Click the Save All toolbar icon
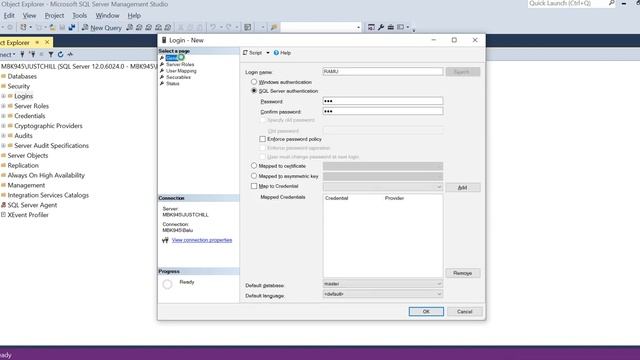 pyautogui.click(x=72, y=27)
